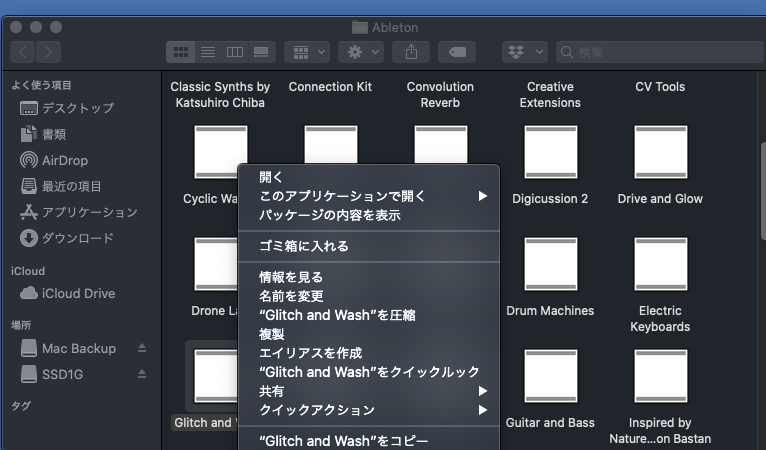Click the CV Tools label
766x450 pixels.
click(660, 87)
